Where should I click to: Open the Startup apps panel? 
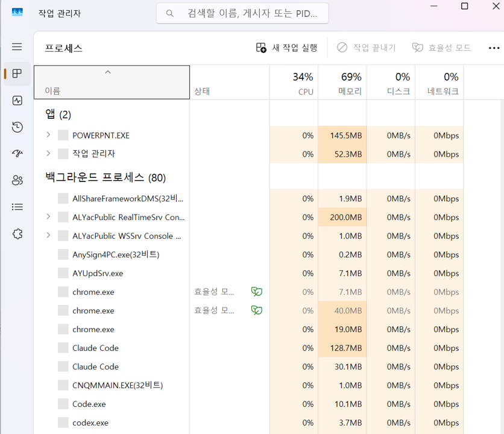click(x=17, y=154)
